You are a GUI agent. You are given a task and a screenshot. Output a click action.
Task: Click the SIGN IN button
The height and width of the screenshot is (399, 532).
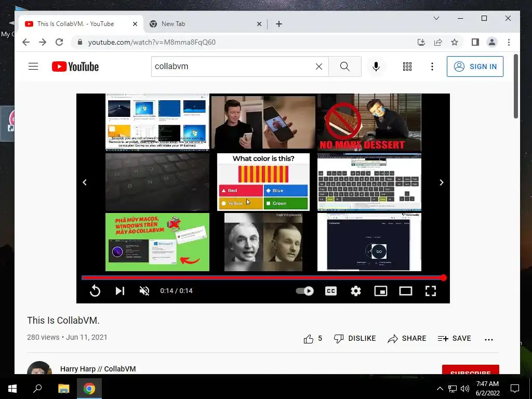[475, 66]
